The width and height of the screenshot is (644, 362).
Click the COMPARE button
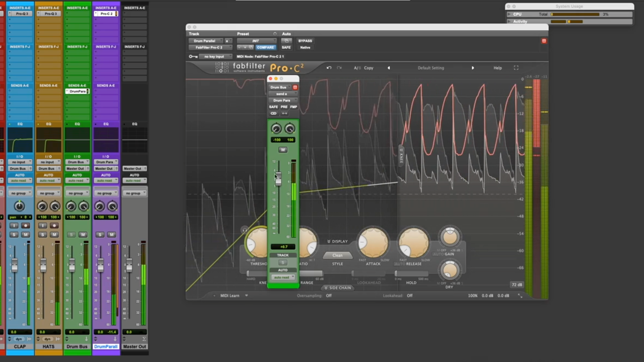tap(265, 47)
